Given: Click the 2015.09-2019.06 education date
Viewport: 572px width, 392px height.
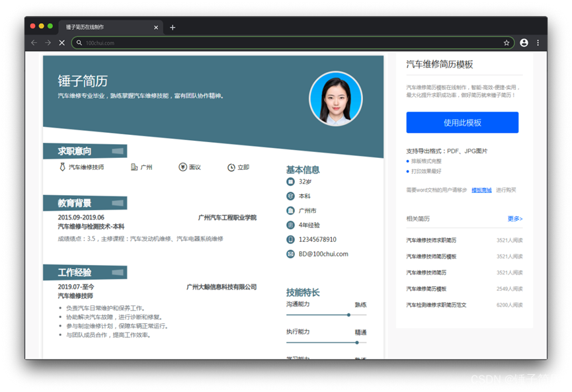Looking at the screenshot, I should [x=81, y=217].
